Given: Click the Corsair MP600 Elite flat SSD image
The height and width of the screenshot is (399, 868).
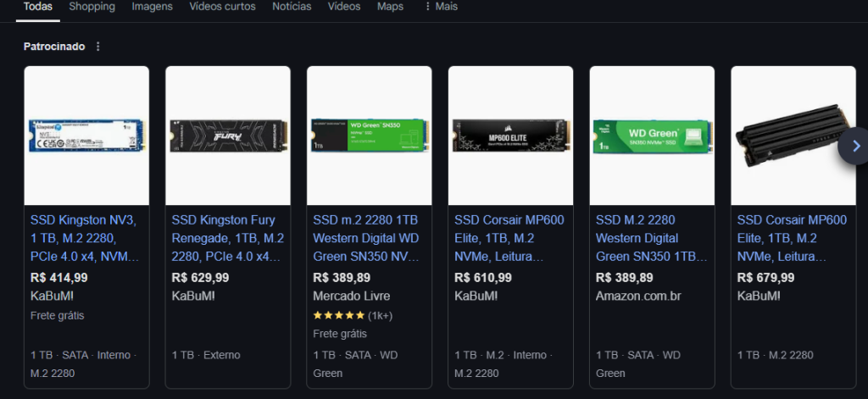Looking at the screenshot, I should point(511,136).
